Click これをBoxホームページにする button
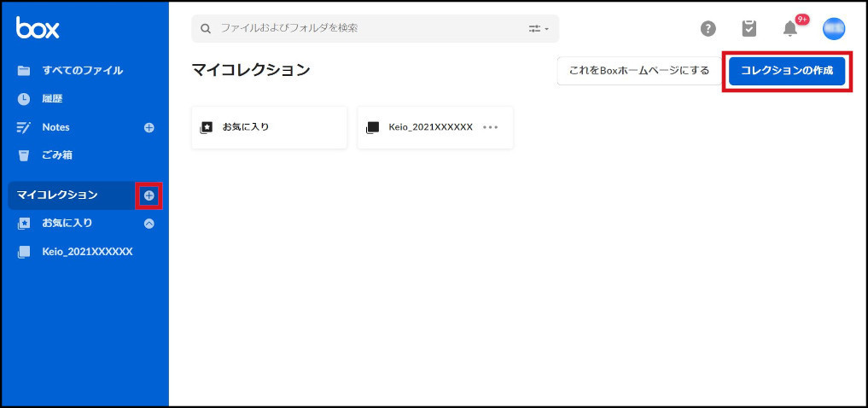868x408 pixels. (638, 71)
